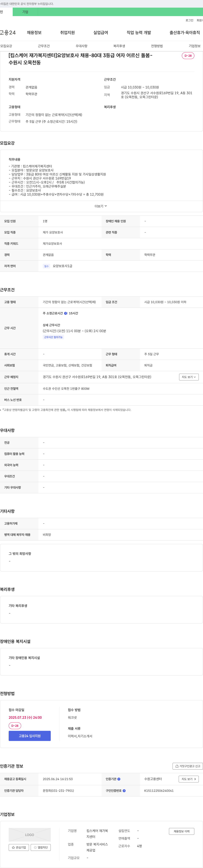Screen dimensions: 203x868
Task: Open 채용정보 main menu
Action: (34, 33)
